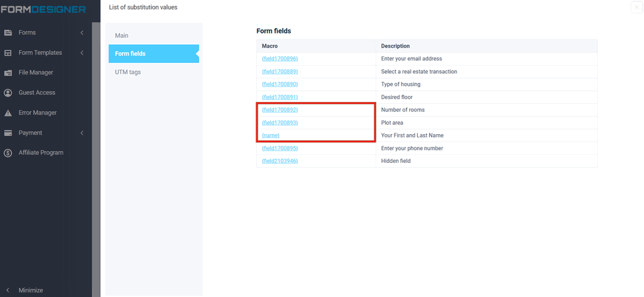The image size is (644, 297).
Task: Expand the Form Templates submenu chevron
Action: click(82, 53)
